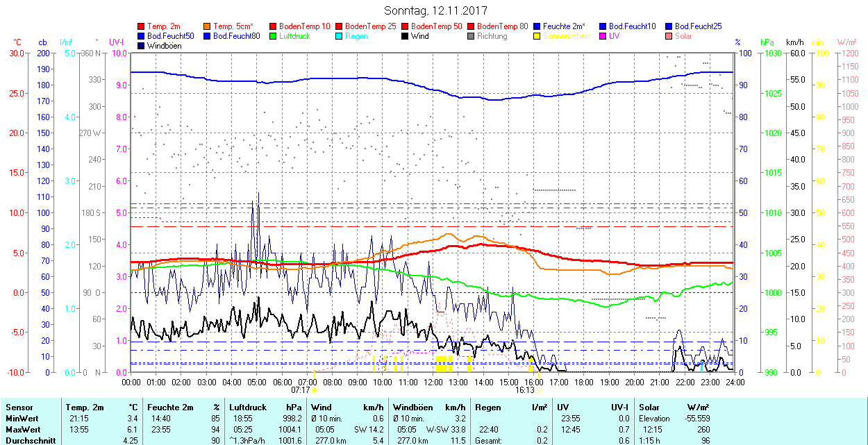Click the Solar legend label
868x445 pixels.
[683, 36]
